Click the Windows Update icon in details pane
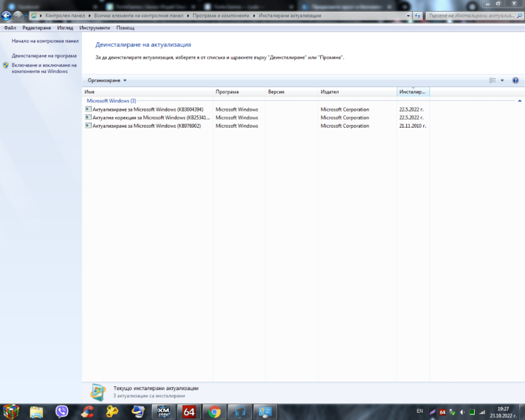Screen dimensions: 525x420 98,392
